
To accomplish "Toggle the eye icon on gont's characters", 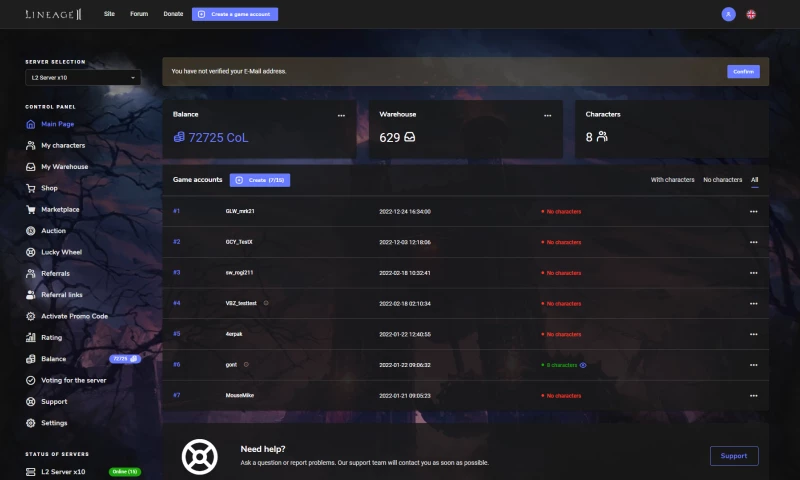I will pyautogui.click(x=583, y=365).
